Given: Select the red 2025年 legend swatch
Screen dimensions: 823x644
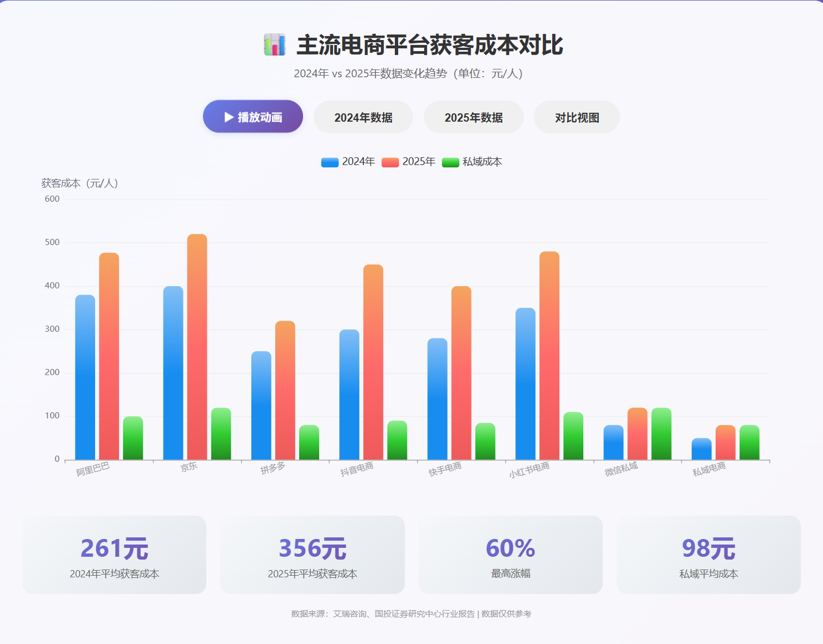Looking at the screenshot, I should (x=389, y=162).
